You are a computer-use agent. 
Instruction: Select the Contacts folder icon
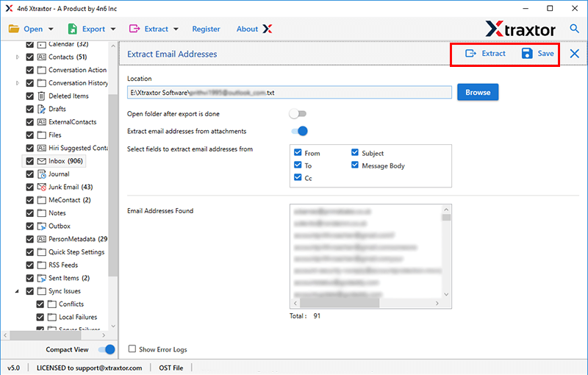(42, 57)
